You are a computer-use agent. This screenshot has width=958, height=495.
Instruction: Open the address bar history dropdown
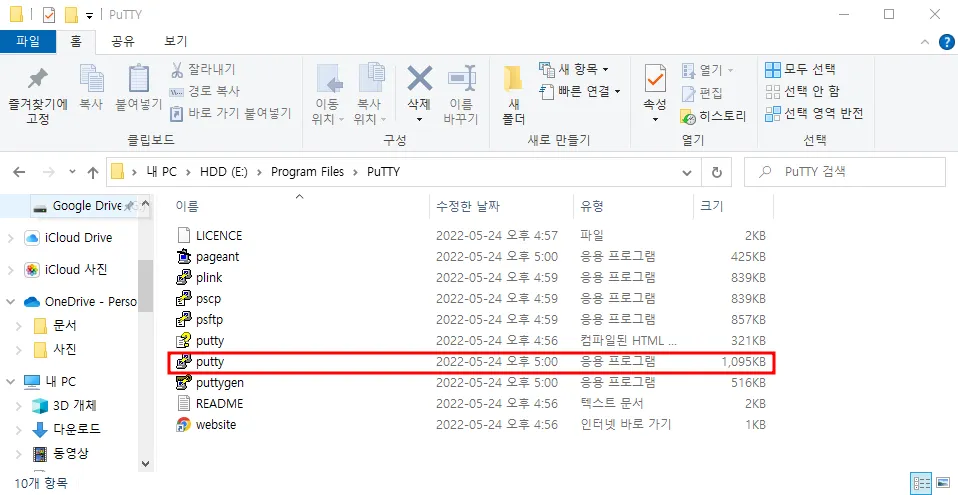(687, 172)
